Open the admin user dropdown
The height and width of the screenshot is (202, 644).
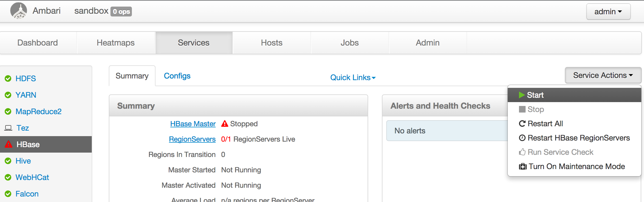click(x=608, y=12)
